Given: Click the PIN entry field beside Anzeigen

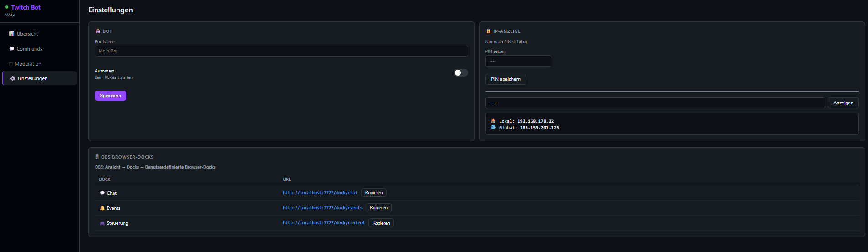Looking at the screenshot, I should point(655,103).
